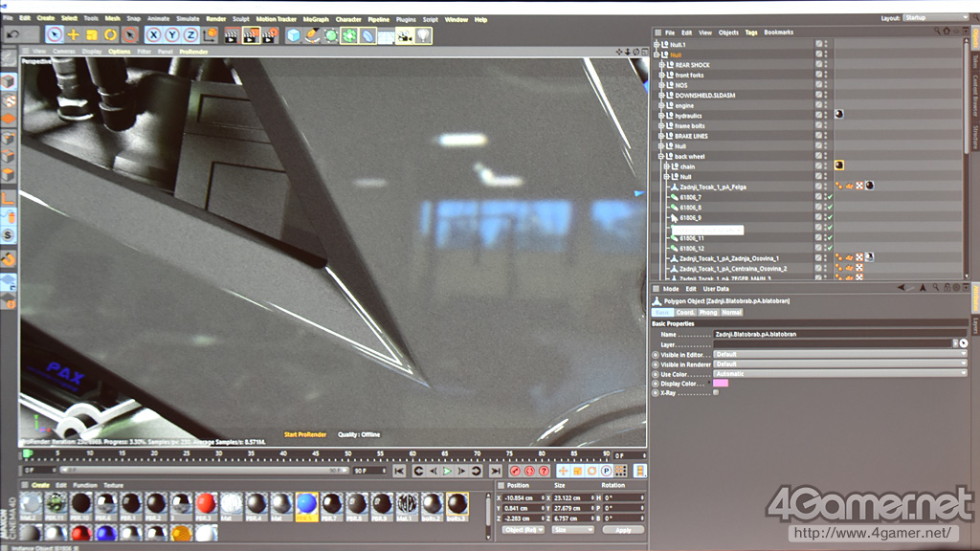Toggle Z axis lock
Viewport: 980px width, 551px height.
click(x=190, y=35)
